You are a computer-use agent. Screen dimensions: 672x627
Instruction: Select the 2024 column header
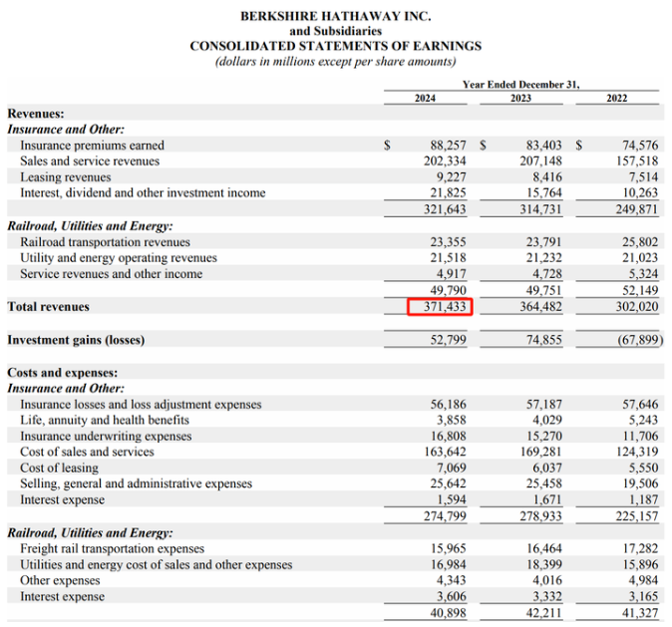[425, 98]
